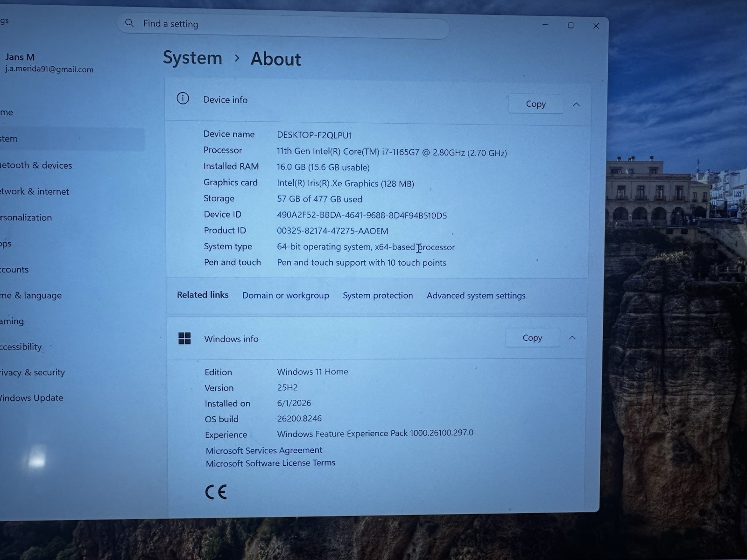Click the Product ID value 00325-82174-47275-AAOEM
Viewport: 747px width, 560px height.
tap(332, 231)
